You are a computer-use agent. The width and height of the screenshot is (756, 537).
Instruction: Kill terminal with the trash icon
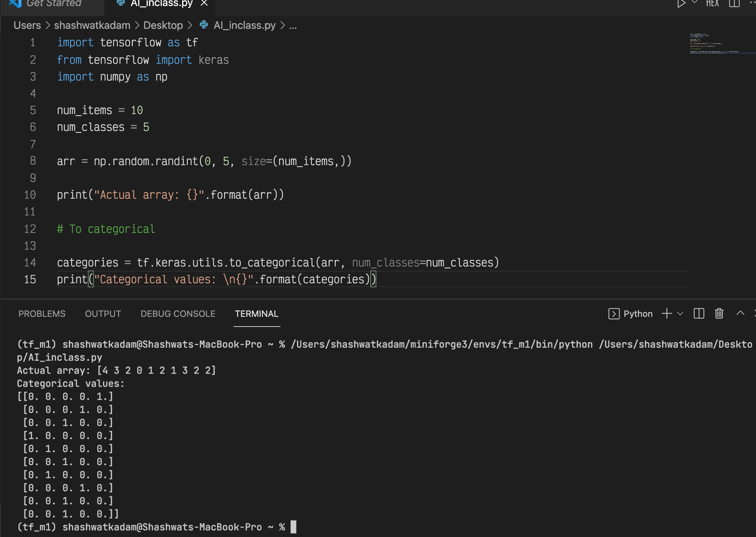[x=719, y=314]
